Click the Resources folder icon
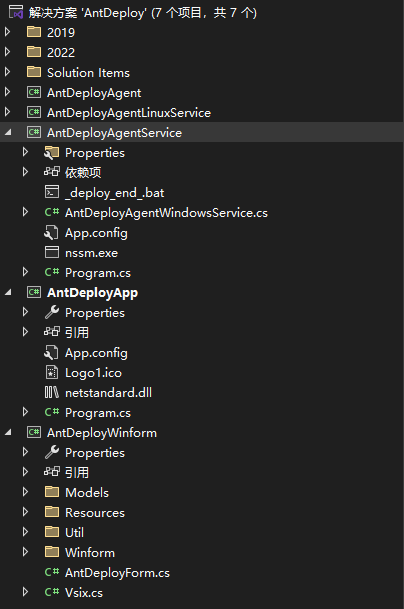Image resolution: width=404 pixels, height=609 pixels. coord(52,512)
